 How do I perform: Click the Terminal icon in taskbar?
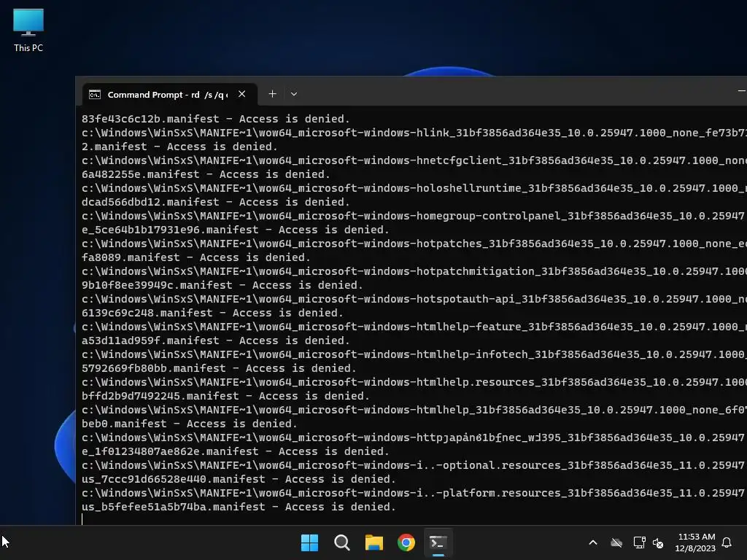click(438, 542)
